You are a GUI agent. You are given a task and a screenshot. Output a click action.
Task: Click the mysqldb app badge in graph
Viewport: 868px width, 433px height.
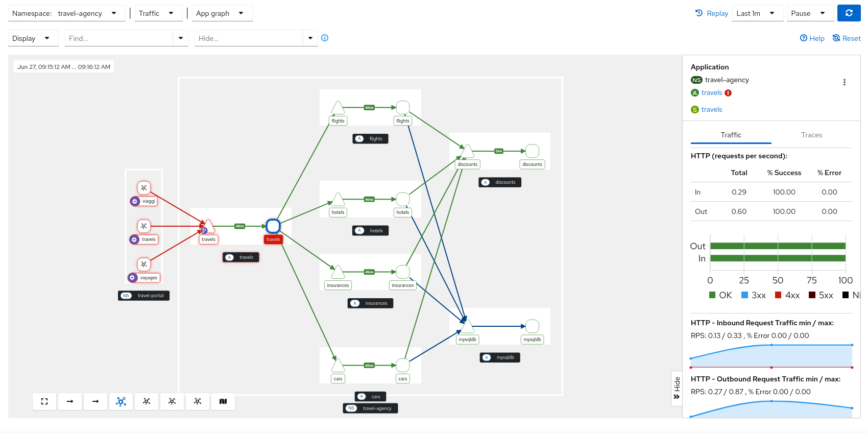pos(500,357)
